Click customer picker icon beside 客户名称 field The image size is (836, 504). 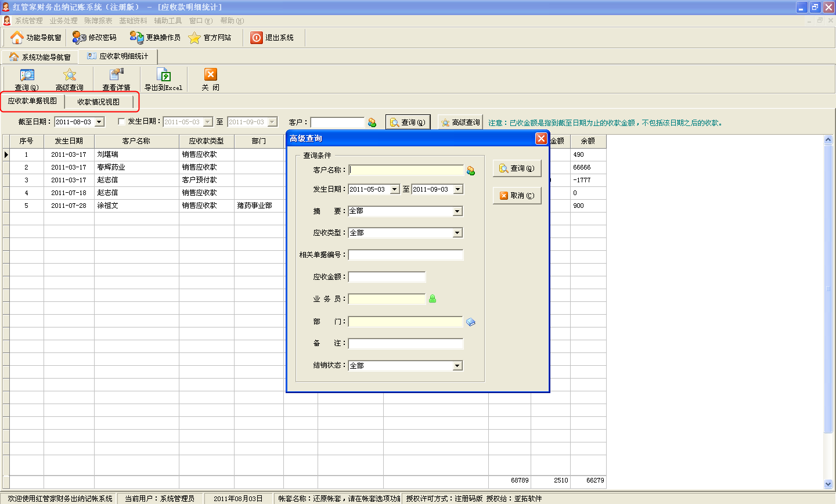(470, 171)
